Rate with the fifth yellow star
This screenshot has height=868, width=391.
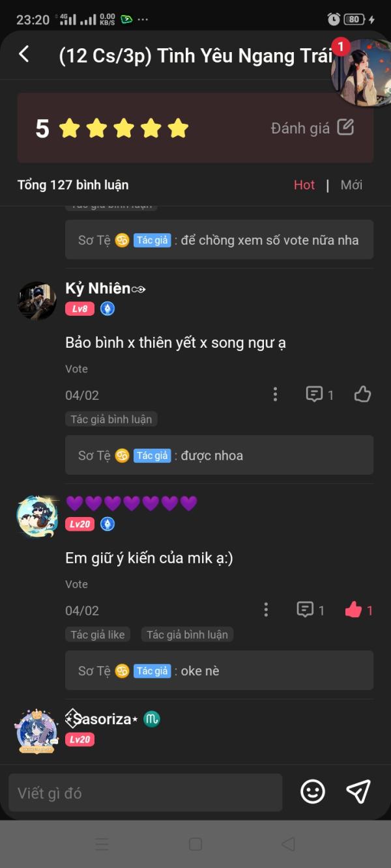click(177, 128)
